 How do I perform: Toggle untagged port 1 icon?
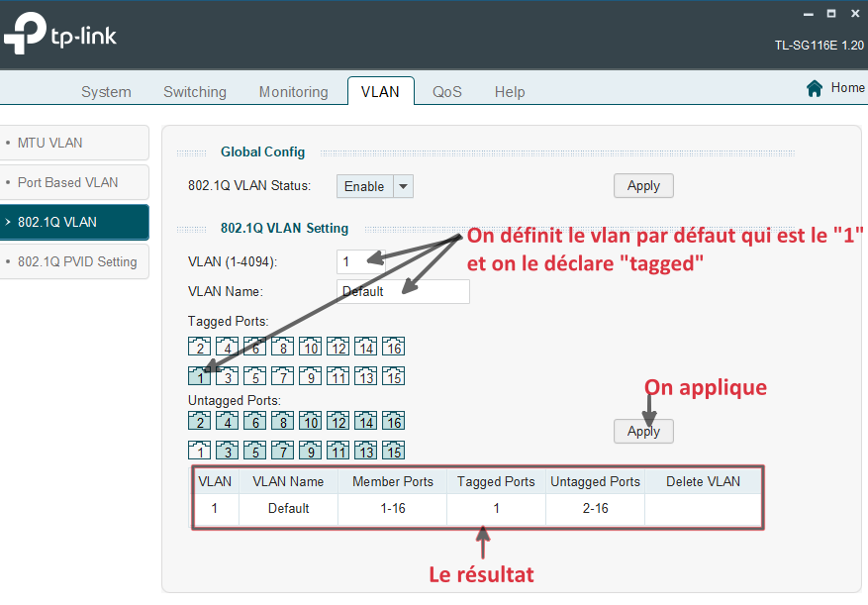199,451
